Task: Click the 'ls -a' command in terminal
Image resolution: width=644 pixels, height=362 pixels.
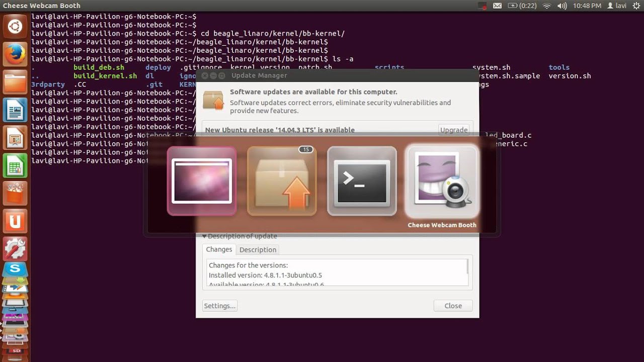Action: coord(343,59)
